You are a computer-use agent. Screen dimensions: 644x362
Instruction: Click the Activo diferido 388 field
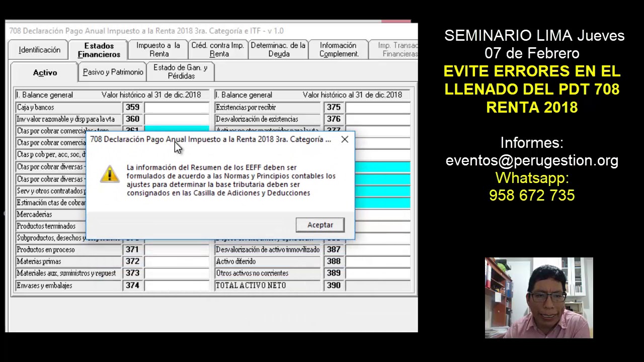378,261
